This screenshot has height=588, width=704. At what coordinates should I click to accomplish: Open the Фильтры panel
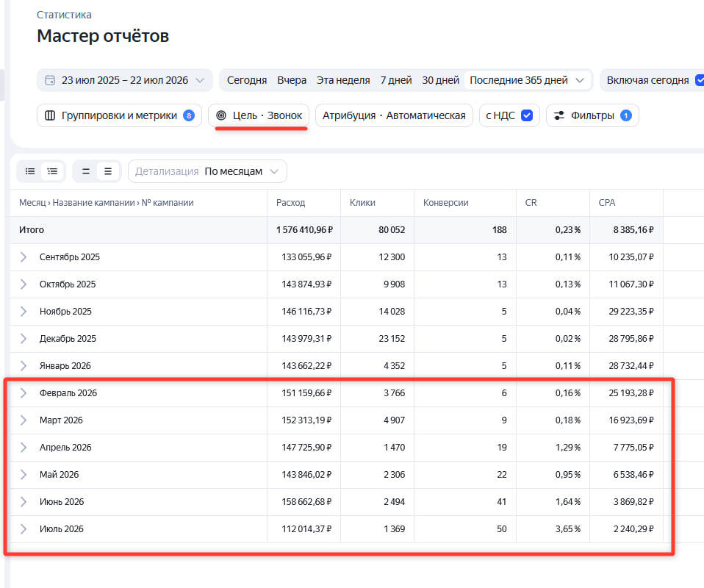pyautogui.click(x=592, y=115)
